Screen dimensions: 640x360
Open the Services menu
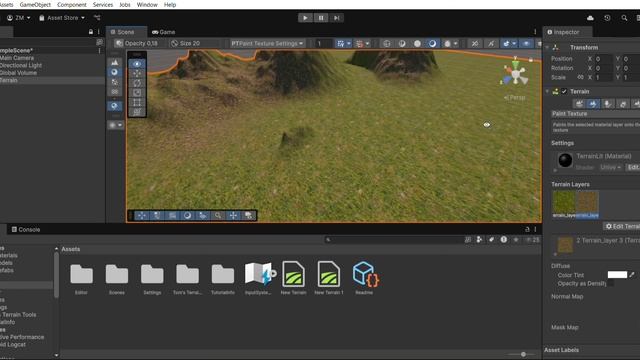click(103, 4)
